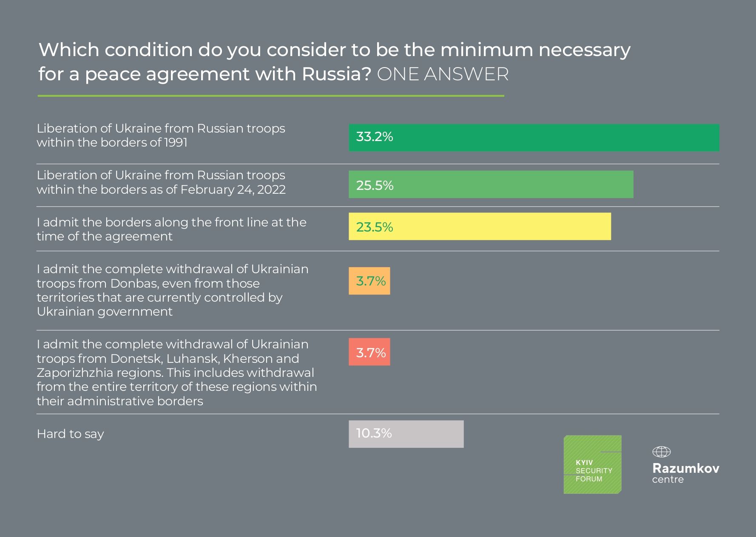This screenshot has width=756, height=537.
Task: Click the 'Hard to say' label
Action: point(70,434)
